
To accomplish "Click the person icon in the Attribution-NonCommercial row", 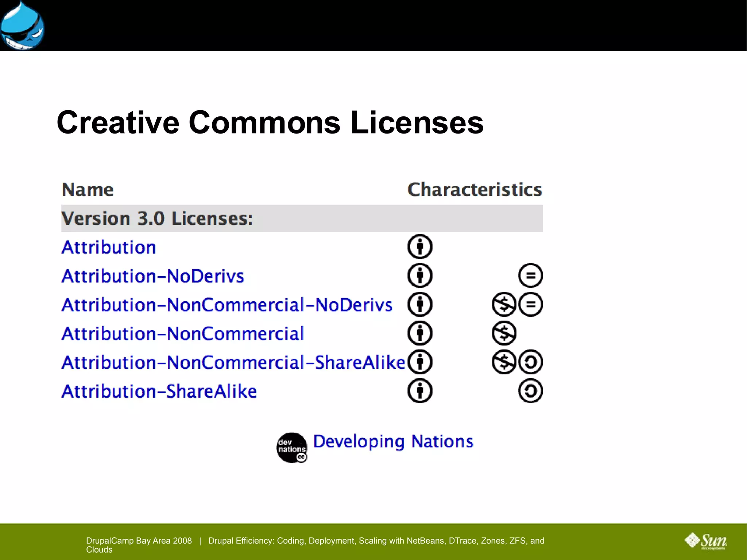I will [420, 333].
